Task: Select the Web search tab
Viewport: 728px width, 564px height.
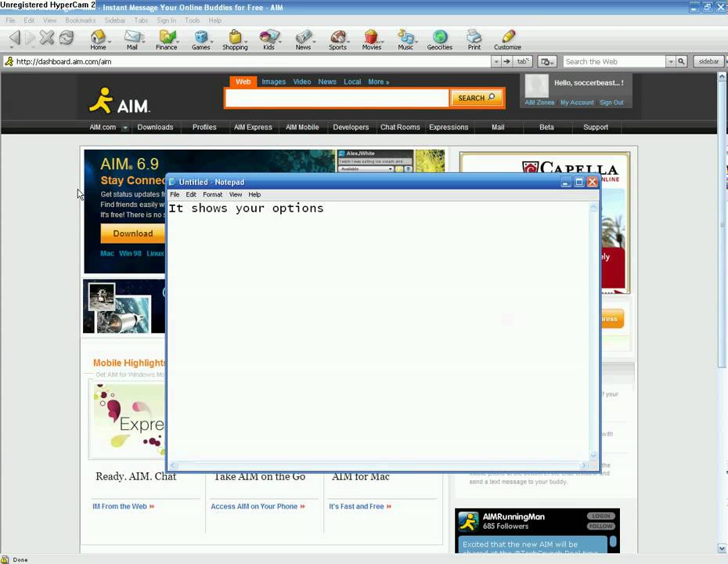Action: 243,81
